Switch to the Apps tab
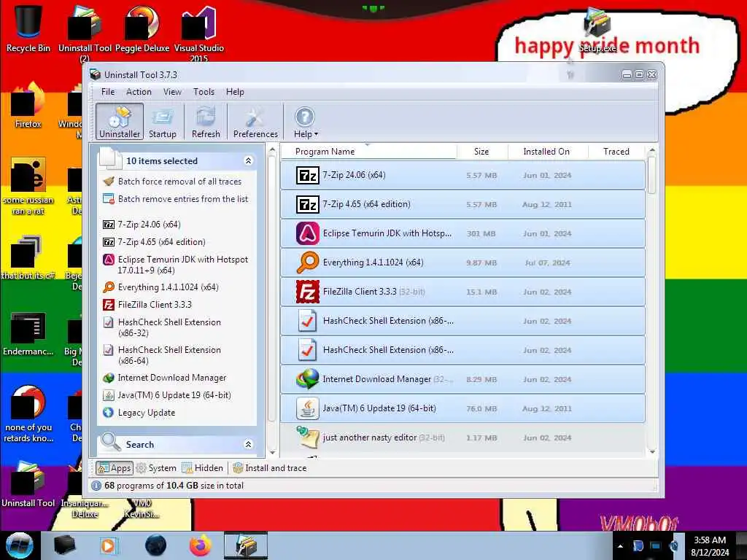The image size is (747, 560). [114, 468]
